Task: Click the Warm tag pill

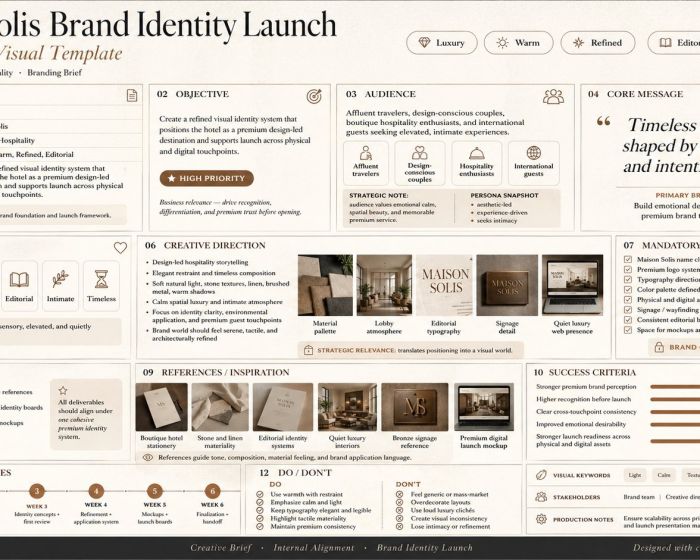Action: tap(518, 43)
